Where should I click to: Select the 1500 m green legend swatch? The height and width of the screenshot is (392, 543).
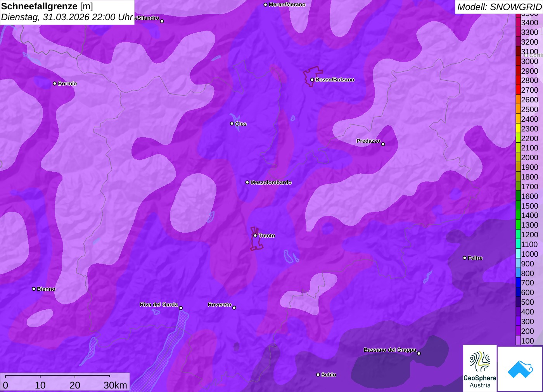point(518,205)
